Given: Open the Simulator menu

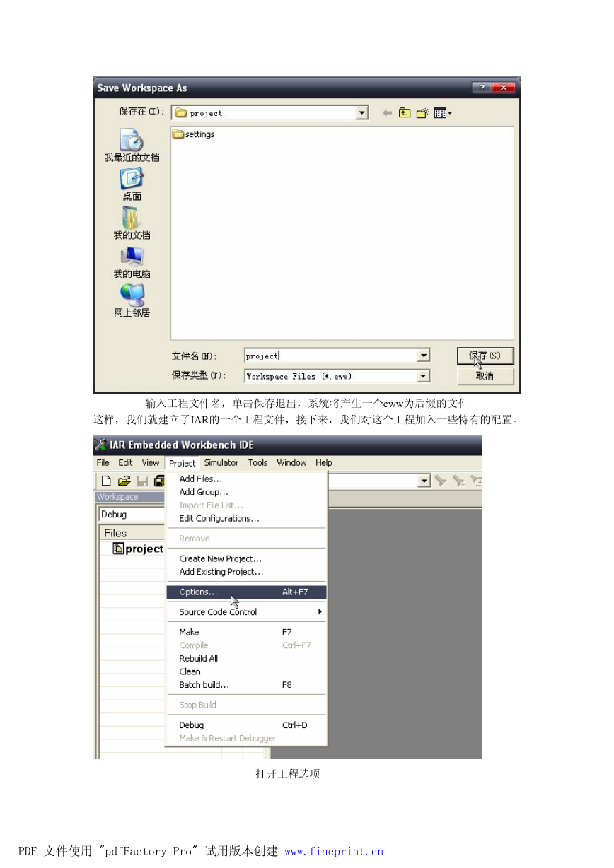Looking at the screenshot, I should pos(221,463).
